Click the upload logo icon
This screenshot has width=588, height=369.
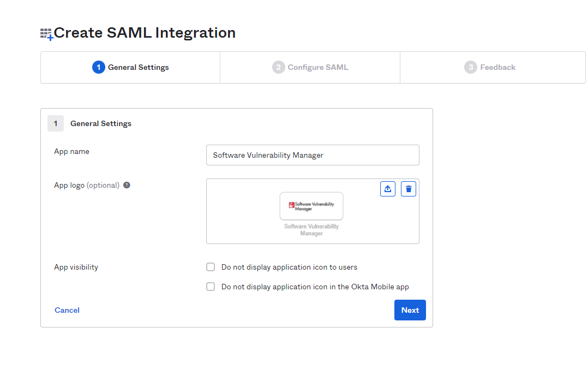[x=387, y=189]
